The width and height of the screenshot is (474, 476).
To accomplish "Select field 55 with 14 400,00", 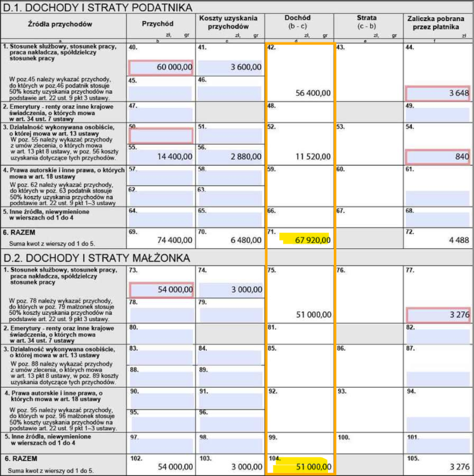I will 161,157.
